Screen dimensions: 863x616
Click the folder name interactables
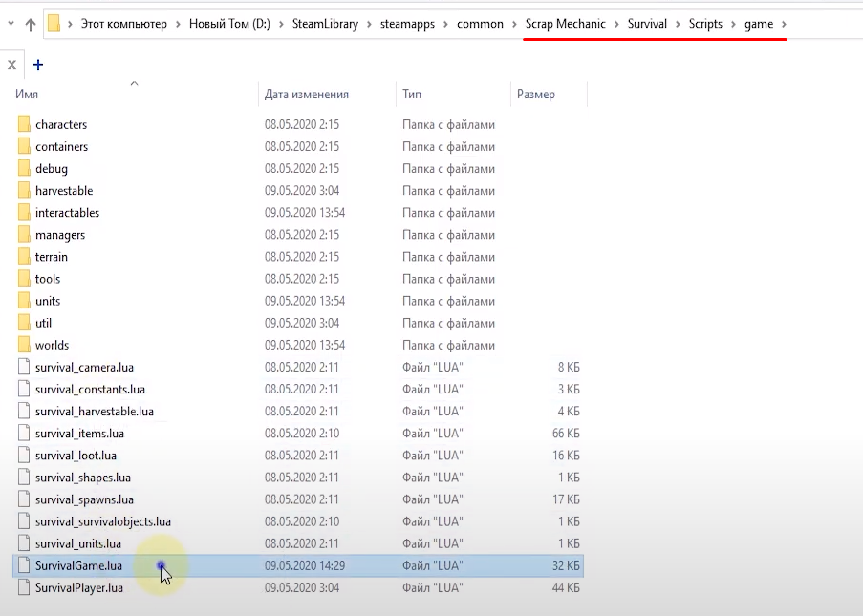point(67,212)
